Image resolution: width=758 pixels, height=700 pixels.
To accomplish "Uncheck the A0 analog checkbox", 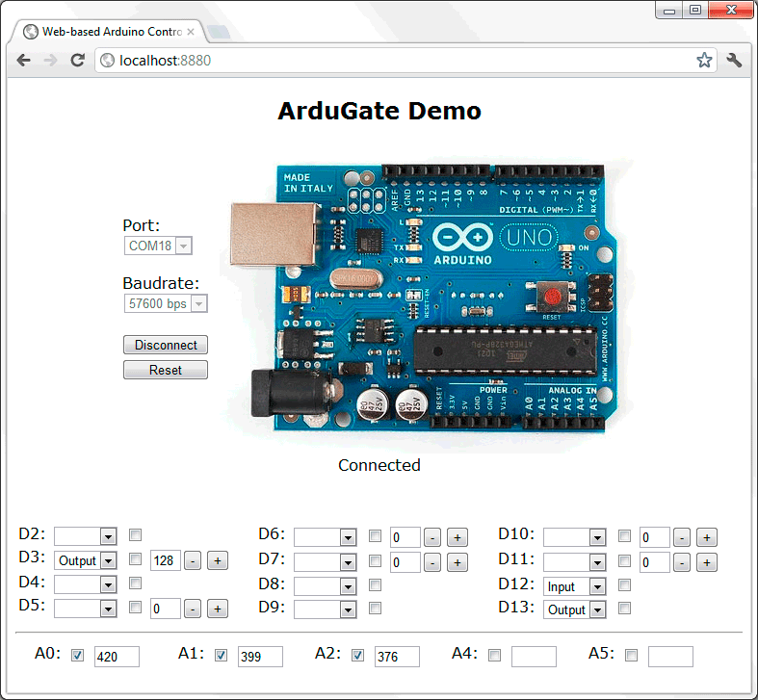I will coord(77,655).
